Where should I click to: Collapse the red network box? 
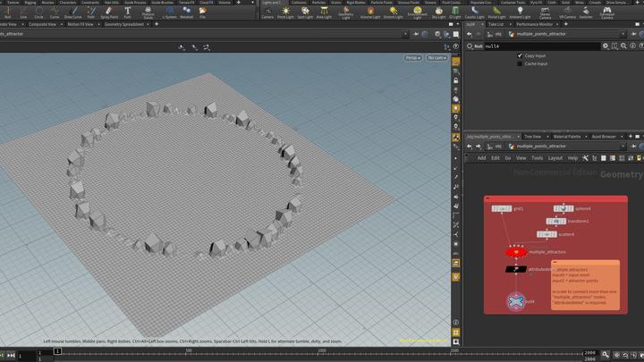(x=487, y=198)
